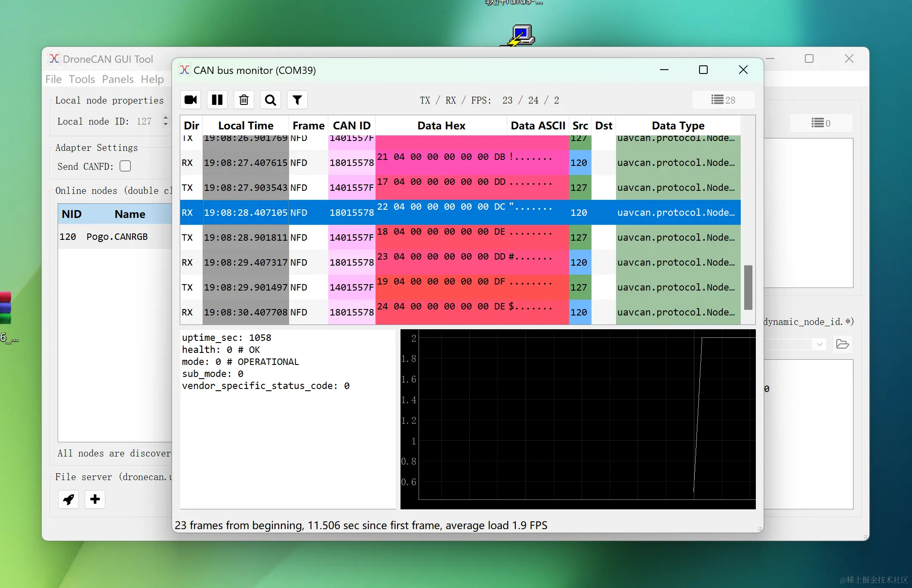Screen dimensions: 912x588
Task: Open the folder browse icon on the right
Action: coord(842,344)
